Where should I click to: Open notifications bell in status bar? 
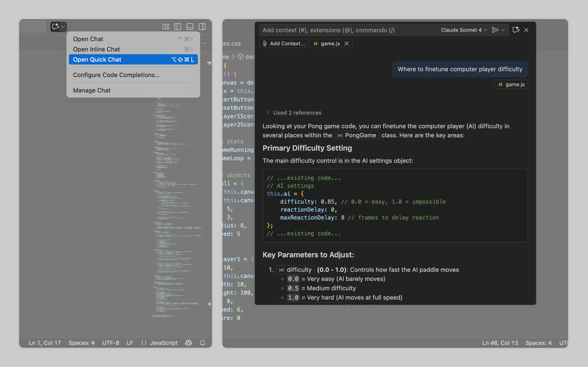click(203, 342)
